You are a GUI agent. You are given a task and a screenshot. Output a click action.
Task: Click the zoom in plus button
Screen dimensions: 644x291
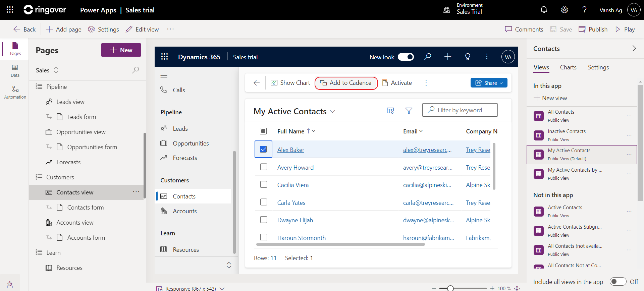[x=492, y=288]
